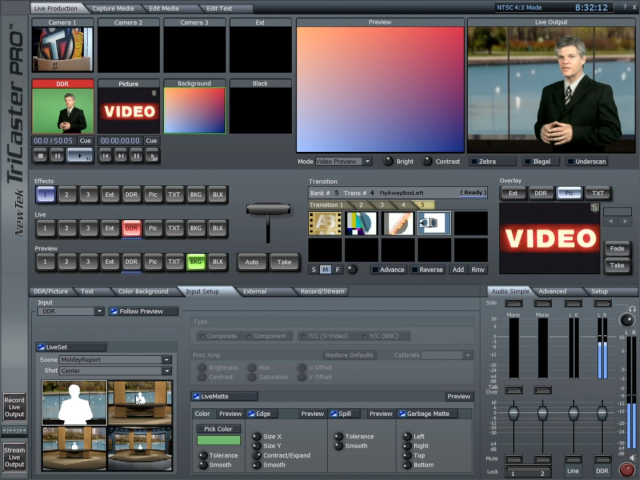Expand the Scene MiddayReport dropdown
This screenshot has width=640, height=480.
click(x=114, y=359)
